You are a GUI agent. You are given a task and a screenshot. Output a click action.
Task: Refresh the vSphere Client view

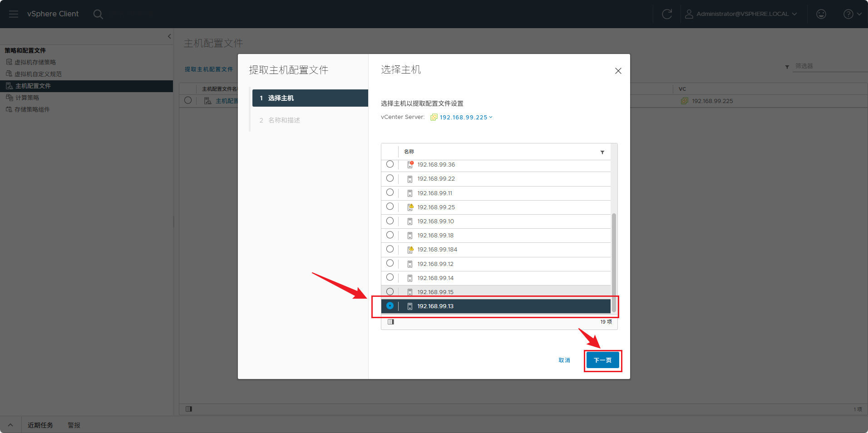(x=667, y=14)
